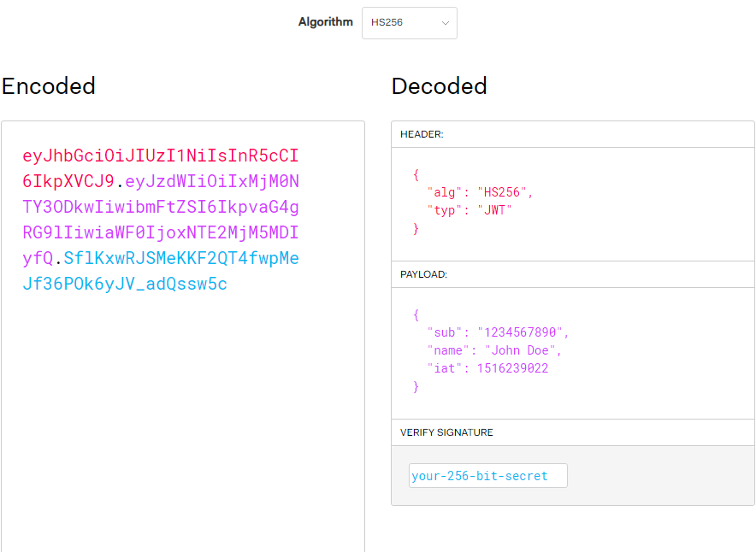
Task: Click the purple token segment yfQ
Action: [x=38, y=259]
